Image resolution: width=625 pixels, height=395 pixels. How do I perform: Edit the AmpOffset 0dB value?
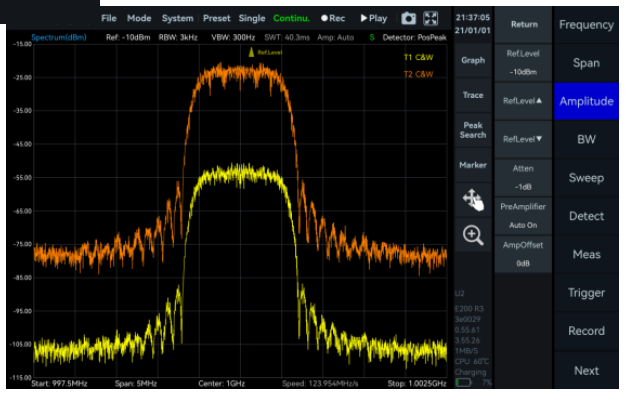524,254
